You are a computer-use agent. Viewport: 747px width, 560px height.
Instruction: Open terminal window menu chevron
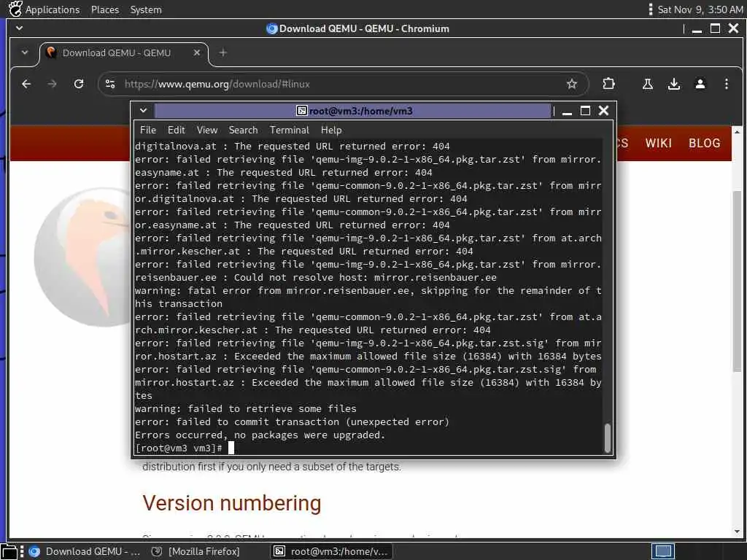click(143, 111)
